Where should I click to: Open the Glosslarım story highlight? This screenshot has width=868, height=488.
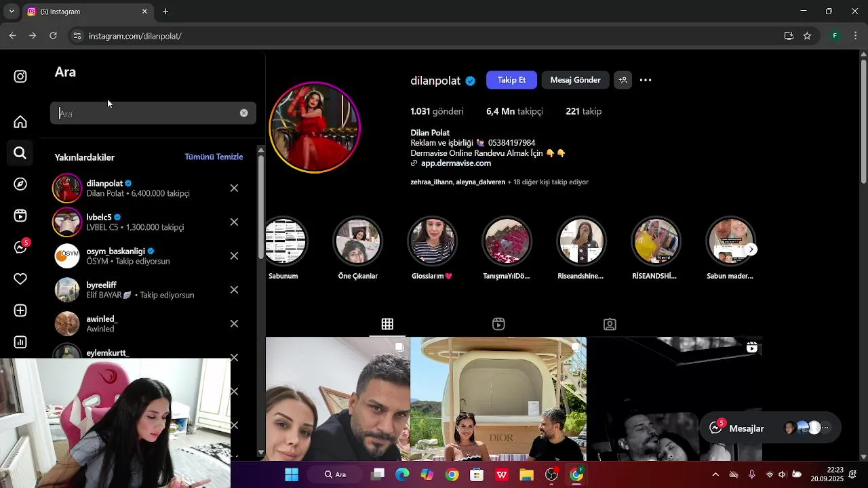(432, 247)
